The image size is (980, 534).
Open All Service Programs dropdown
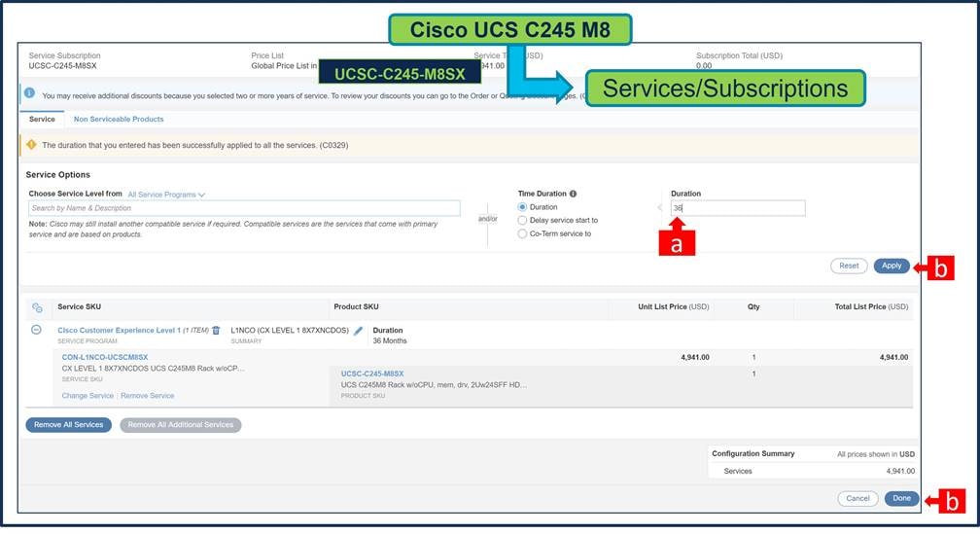166,195
